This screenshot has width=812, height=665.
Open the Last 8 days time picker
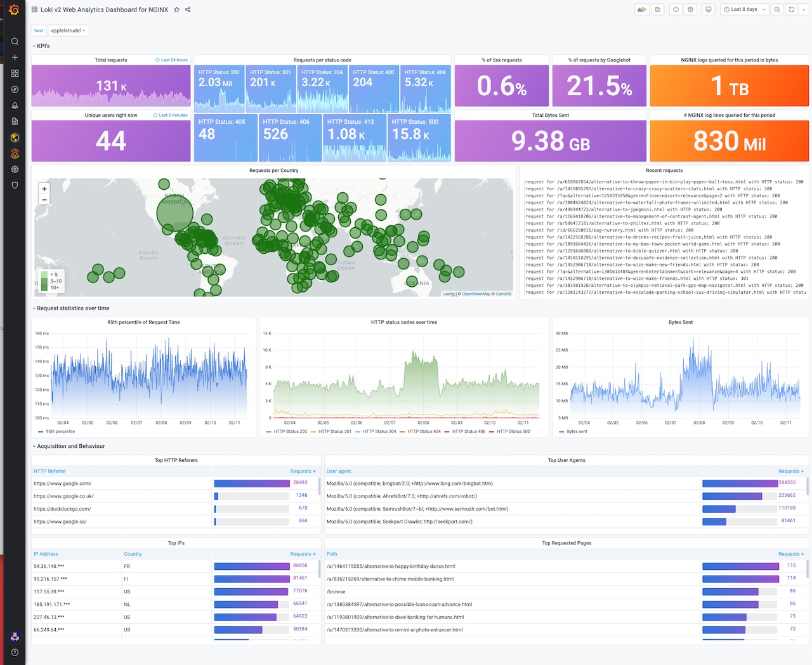pos(745,10)
